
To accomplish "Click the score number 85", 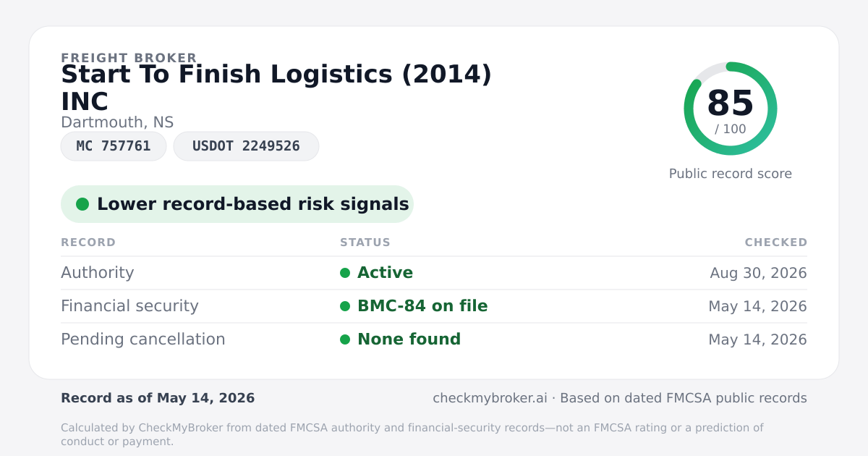I will 731,104.
